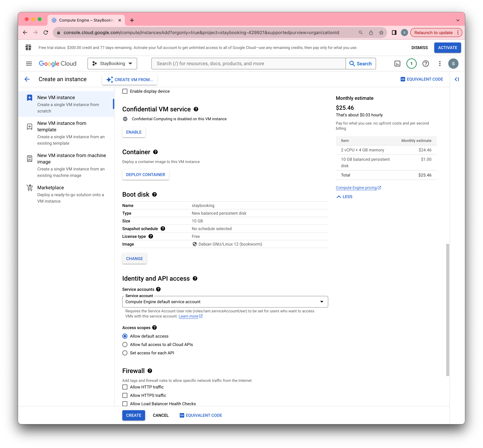Screen dimensions: 483x448
Task: Open the console help question icon
Action: click(426, 64)
